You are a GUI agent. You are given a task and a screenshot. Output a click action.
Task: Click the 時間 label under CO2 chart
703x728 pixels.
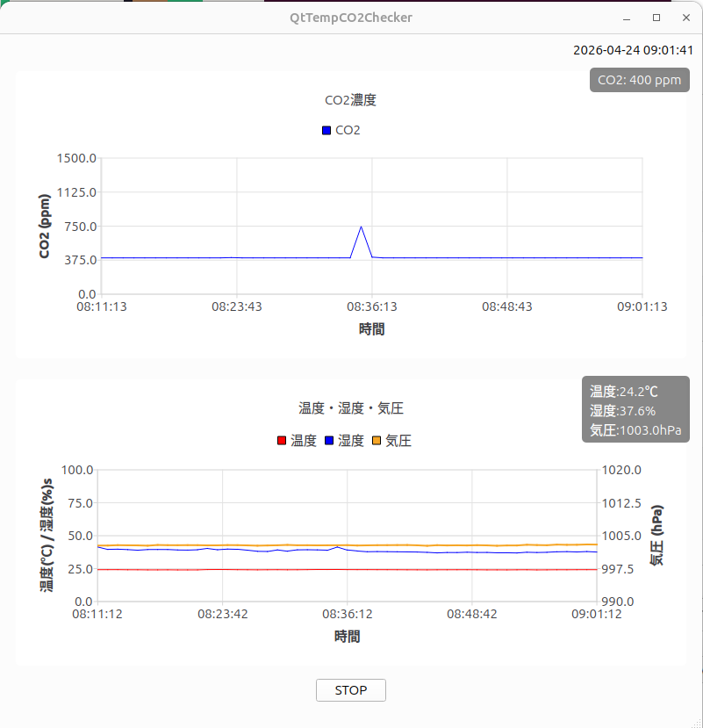click(x=371, y=329)
